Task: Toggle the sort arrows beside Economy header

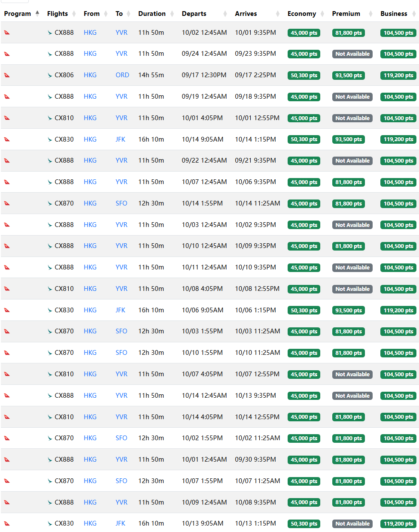Action: tap(322, 14)
